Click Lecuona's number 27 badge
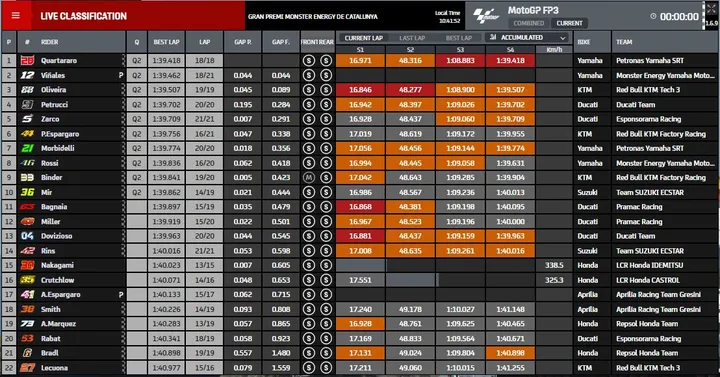This screenshot has height=377, width=720. 27,368
